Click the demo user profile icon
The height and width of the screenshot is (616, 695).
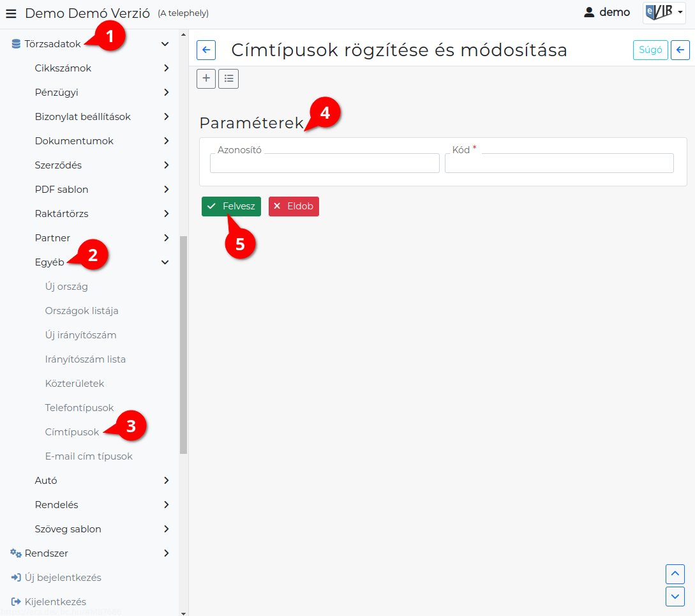click(588, 12)
